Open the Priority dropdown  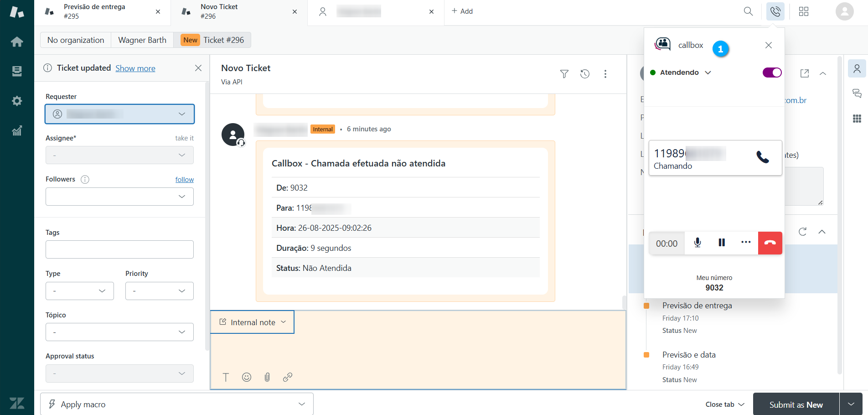coord(159,291)
